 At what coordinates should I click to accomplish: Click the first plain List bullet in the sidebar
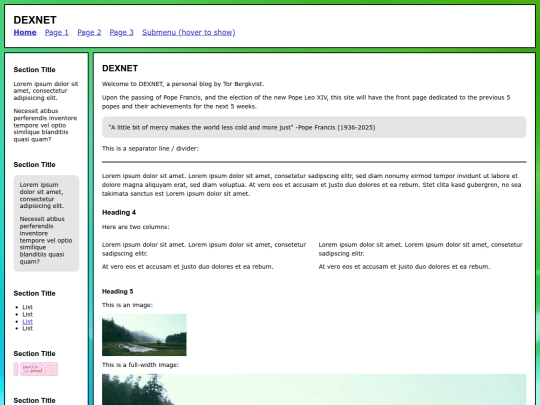(28, 307)
